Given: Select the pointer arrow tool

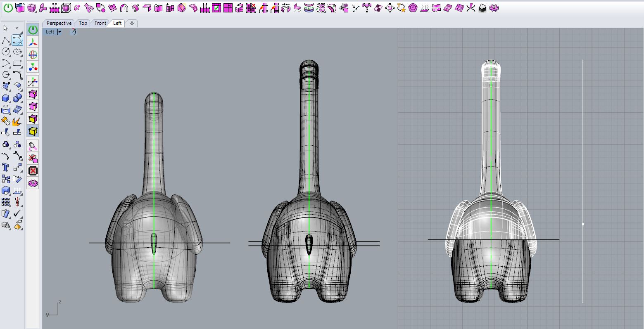Looking at the screenshot, I should 5,28.
